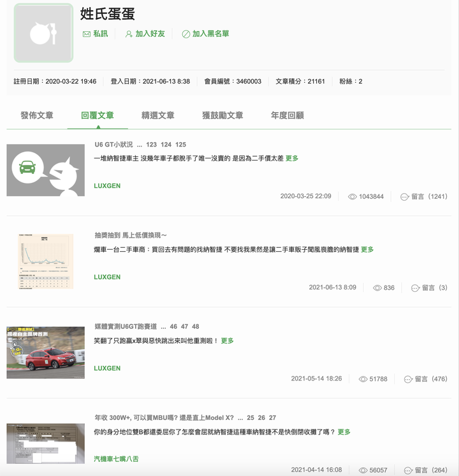Click the eye views icon beside 836

(377, 288)
